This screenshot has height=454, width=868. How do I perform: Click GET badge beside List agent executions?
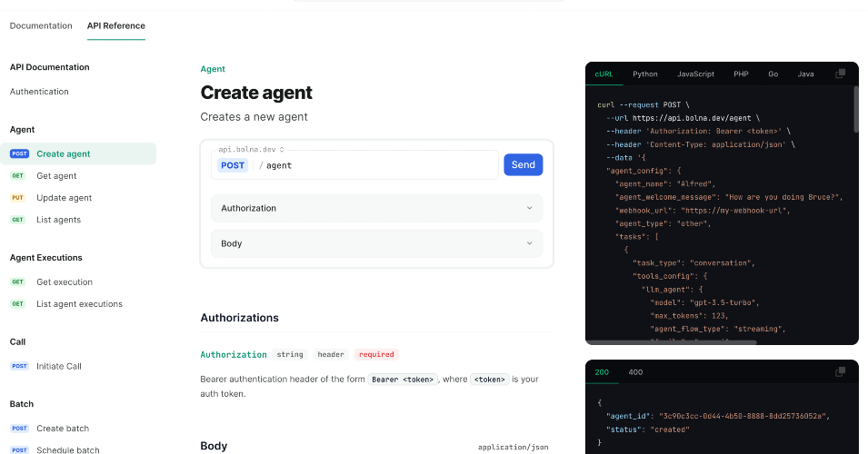[x=17, y=304]
